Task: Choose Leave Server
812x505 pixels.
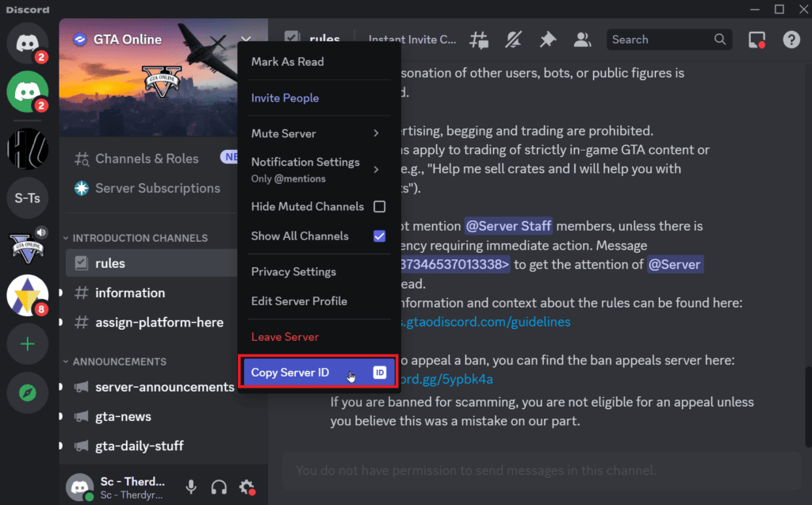Action: [319, 337]
